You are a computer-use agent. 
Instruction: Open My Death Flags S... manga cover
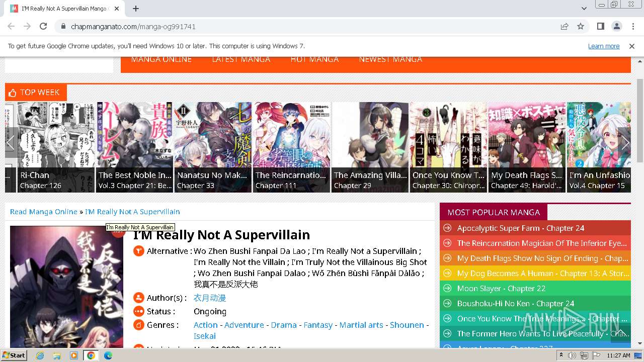527,147
